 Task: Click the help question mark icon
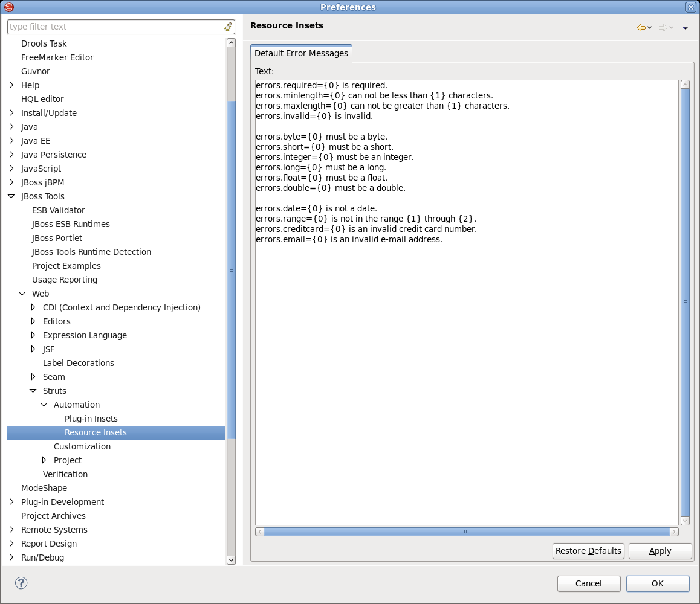click(21, 583)
